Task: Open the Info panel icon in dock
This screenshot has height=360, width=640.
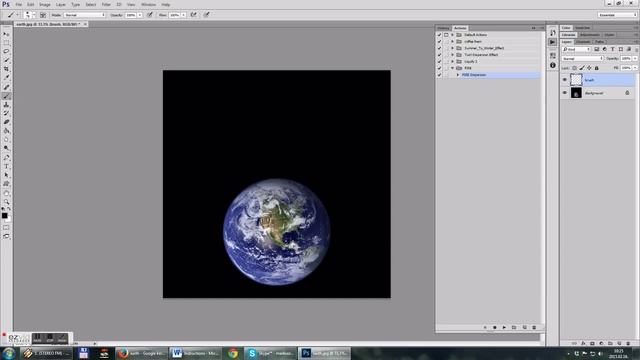Action: [x=553, y=65]
